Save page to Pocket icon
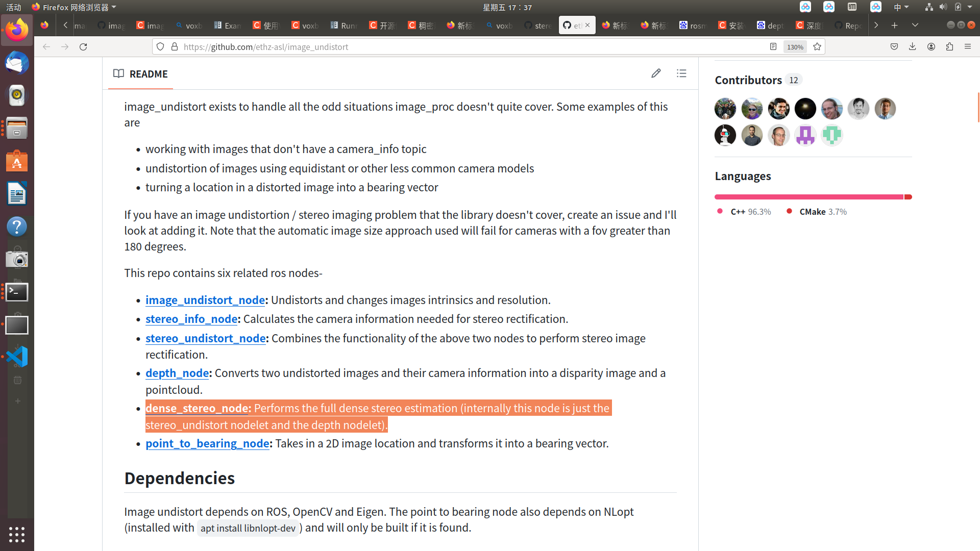 click(894, 46)
